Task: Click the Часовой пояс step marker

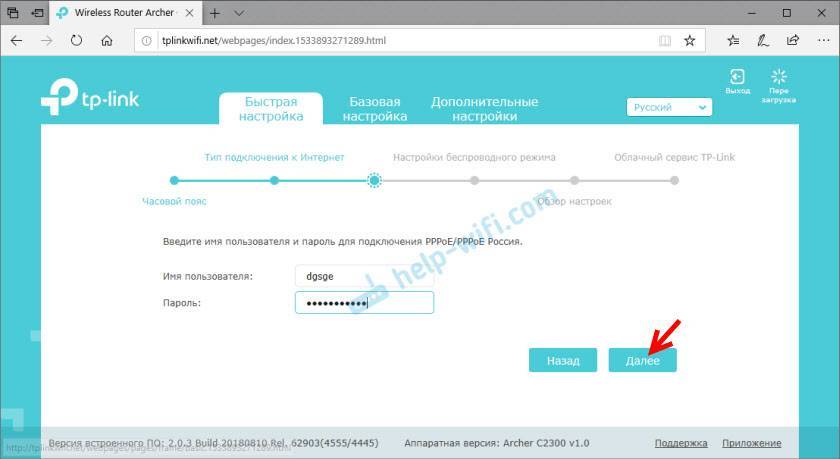Action: pos(174,180)
